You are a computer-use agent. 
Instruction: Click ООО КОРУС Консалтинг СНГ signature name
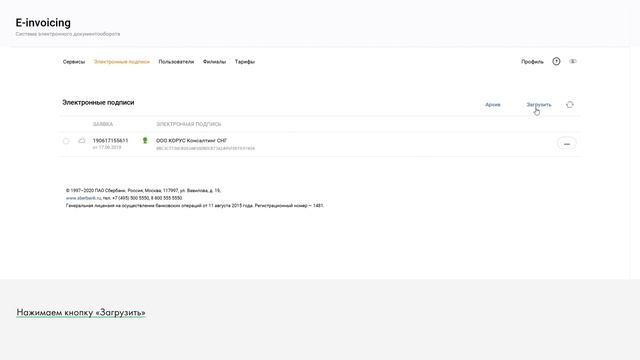coord(191,140)
